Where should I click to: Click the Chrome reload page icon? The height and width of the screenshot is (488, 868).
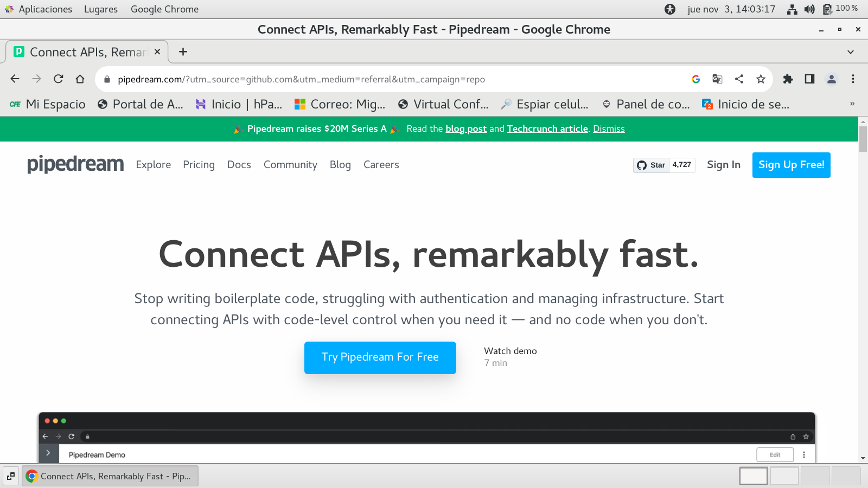[x=59, y=79]
